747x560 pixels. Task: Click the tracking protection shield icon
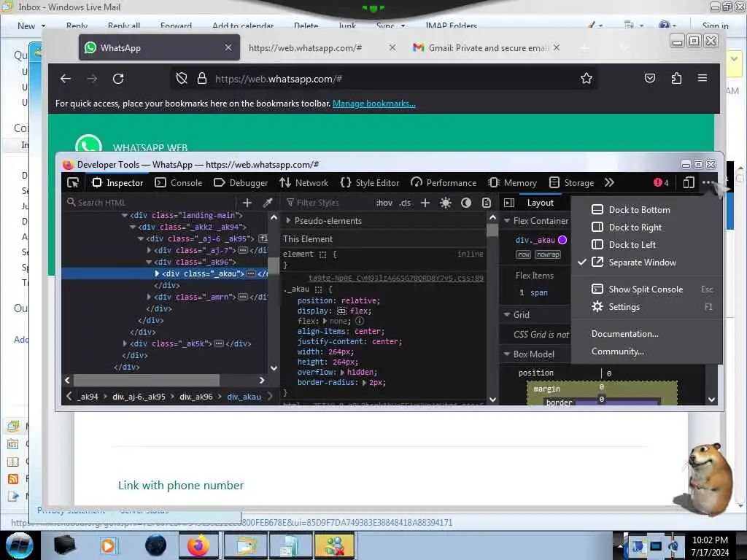182,79
